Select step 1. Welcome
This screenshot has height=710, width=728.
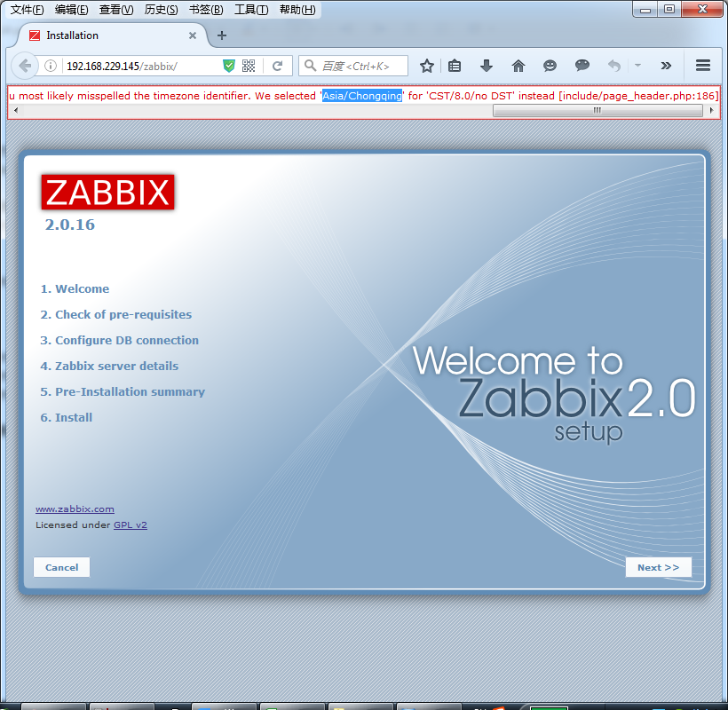[75, 288]
